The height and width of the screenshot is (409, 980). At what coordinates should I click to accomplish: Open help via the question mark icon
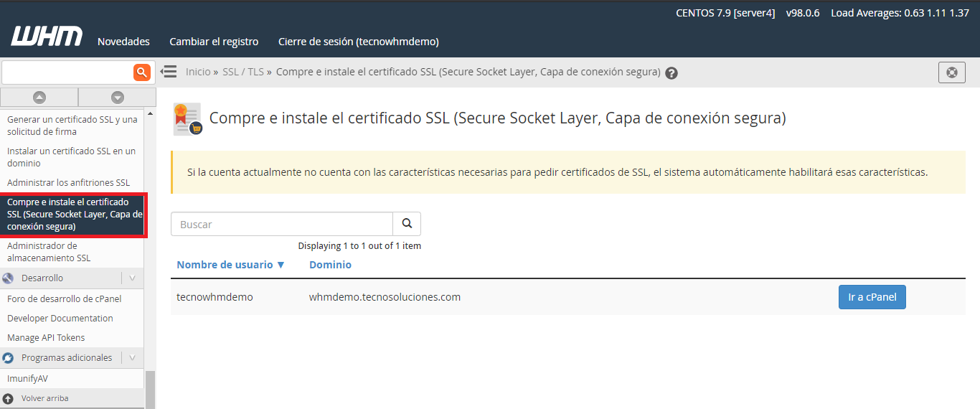(672, 72)
